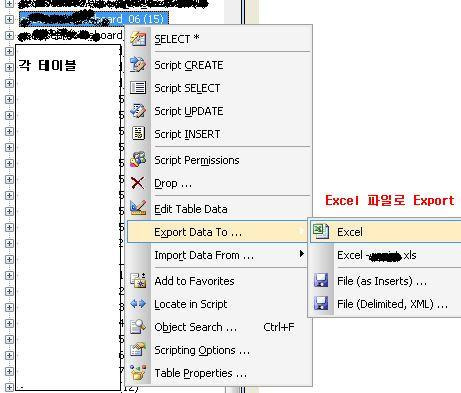Click the Script SELECT list icon
Screen dimensions: 461x393
point(138,88)
